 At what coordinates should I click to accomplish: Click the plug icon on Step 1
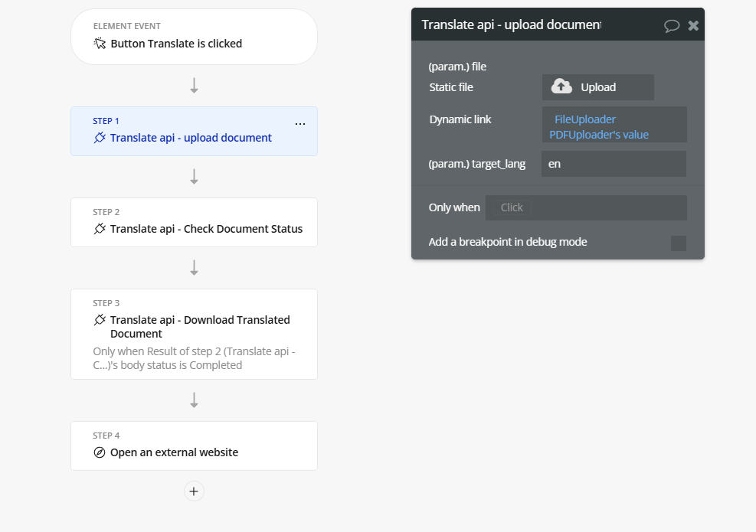pos(100,138)
